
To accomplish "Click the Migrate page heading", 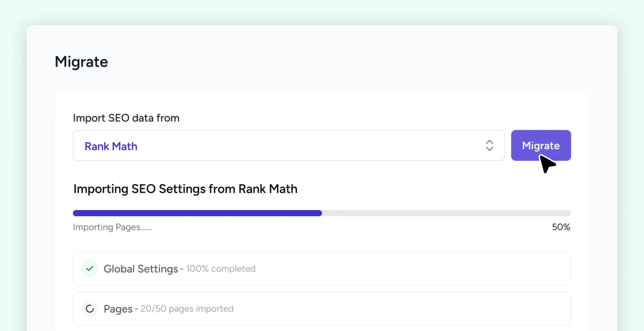I will (81, 62).
